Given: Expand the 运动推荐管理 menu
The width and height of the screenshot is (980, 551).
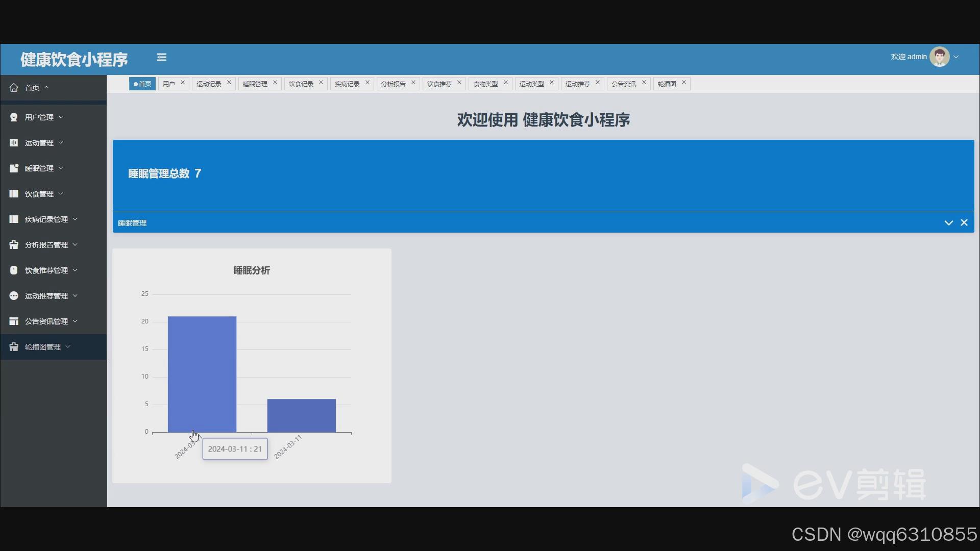Looking at the screenshot, I should pyautogui.click(x=53, y=296).
